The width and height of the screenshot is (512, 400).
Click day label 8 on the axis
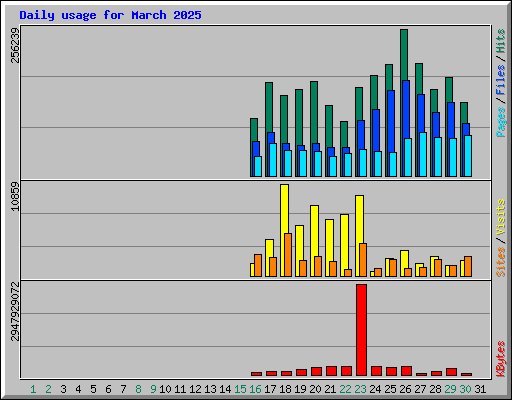(x=138, y=389)
